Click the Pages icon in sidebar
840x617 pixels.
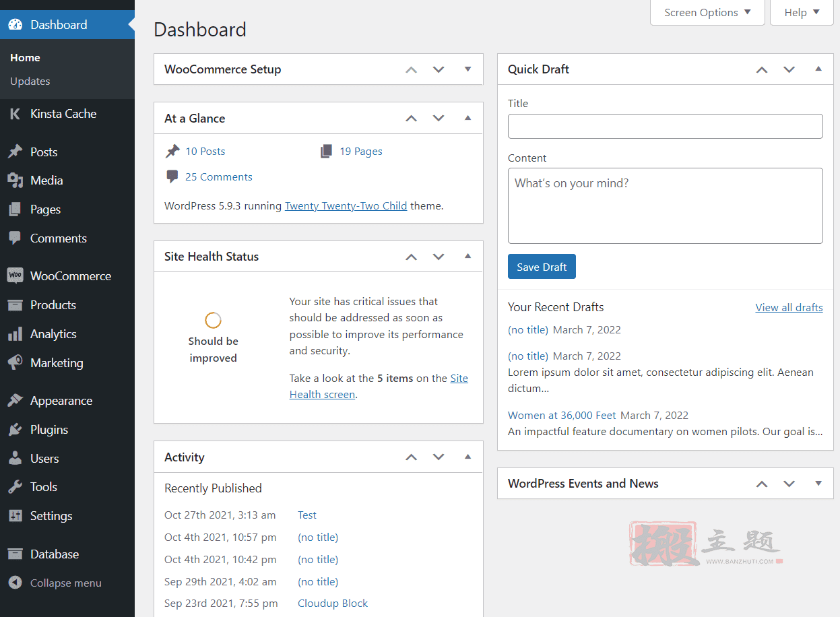tap(15, 209)
